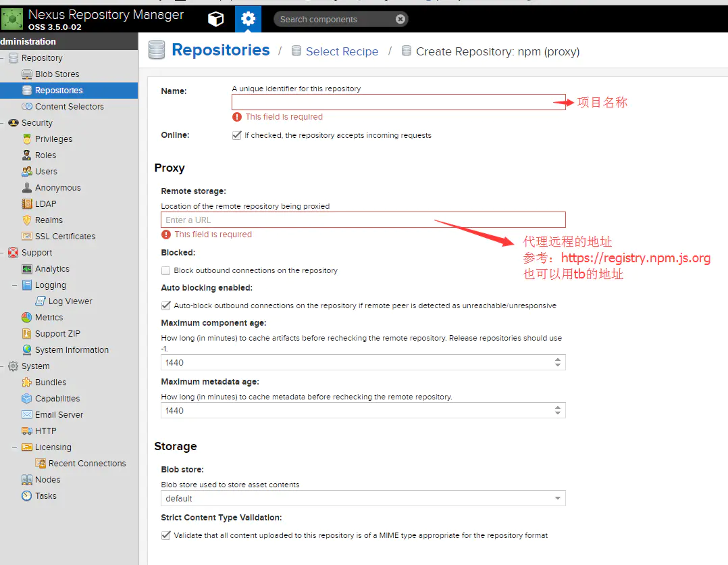The height and width of the screenshot is (565, 728).
Task: Collapse the Repository tree section
Action: (2, 58)
